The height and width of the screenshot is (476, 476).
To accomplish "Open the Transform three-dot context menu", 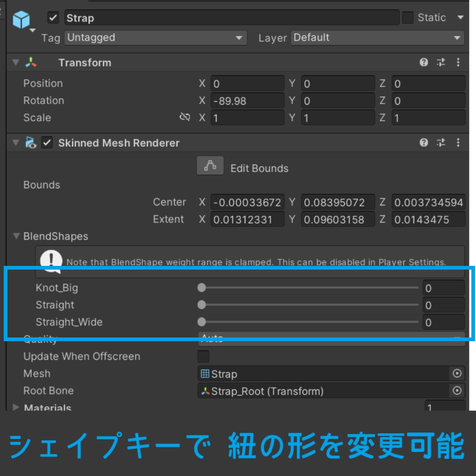I will click(458, 62).
